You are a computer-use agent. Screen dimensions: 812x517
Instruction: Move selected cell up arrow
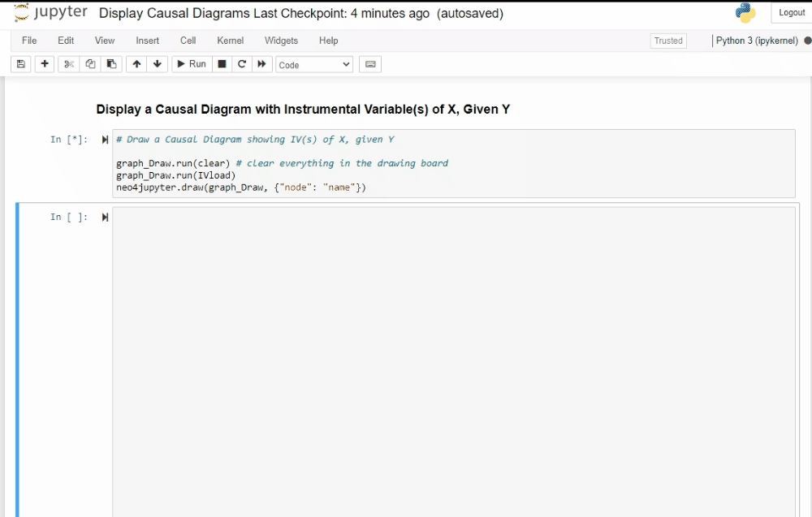click(x=136, y=64)
